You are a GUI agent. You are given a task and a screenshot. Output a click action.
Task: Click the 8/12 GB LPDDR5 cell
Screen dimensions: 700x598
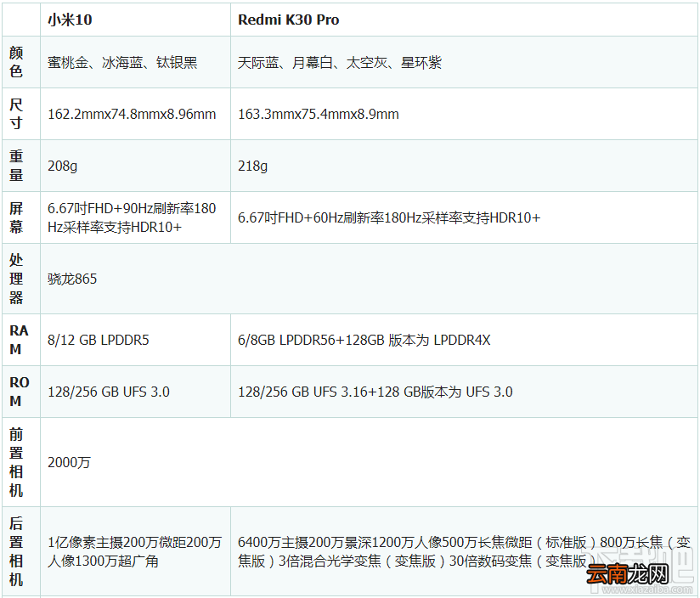point(135,340)
